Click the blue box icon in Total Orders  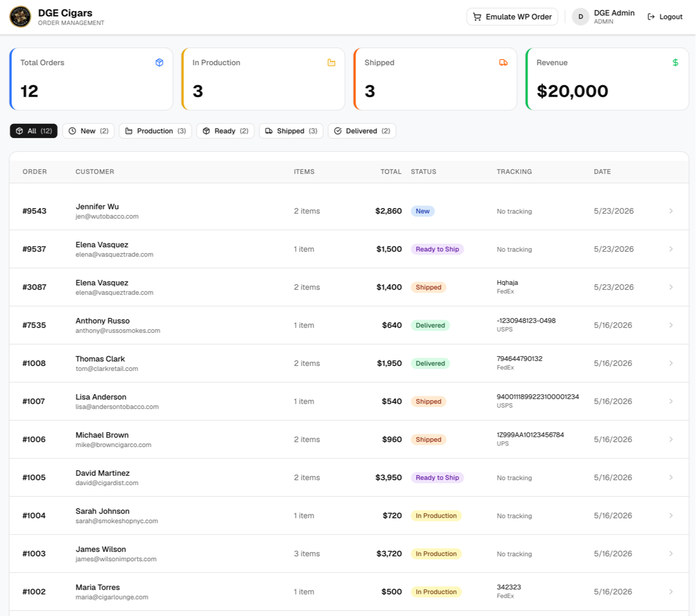tap(160, 62)
